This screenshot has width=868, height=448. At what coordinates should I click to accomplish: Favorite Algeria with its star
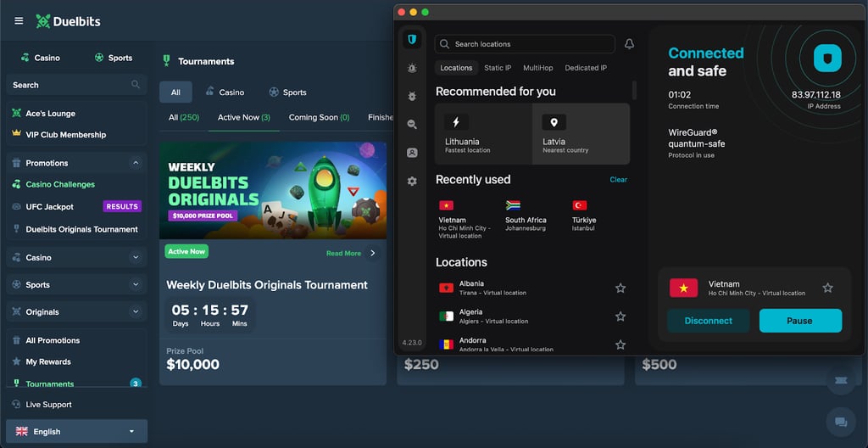coord(620,316)
